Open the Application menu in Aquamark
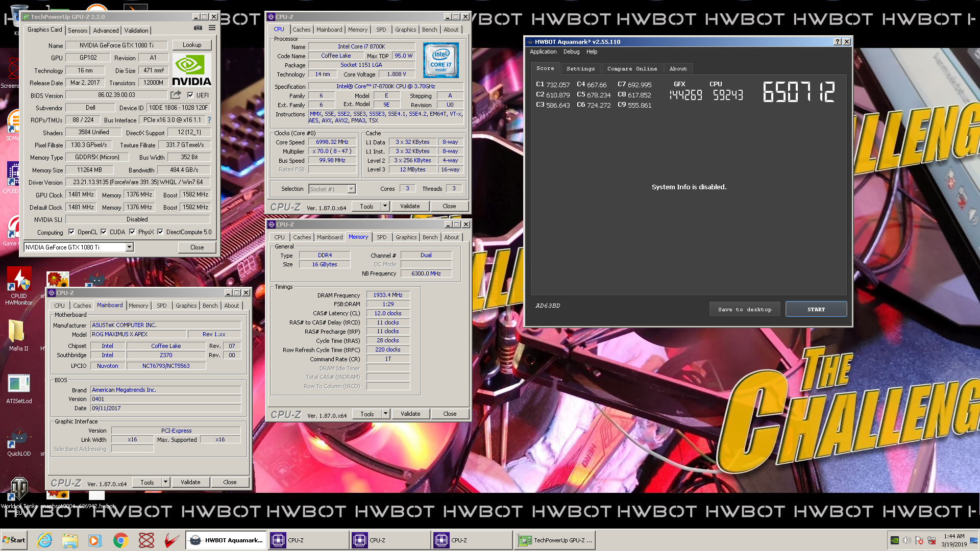This screenshot has width=980, height=551. coord(543,52)
